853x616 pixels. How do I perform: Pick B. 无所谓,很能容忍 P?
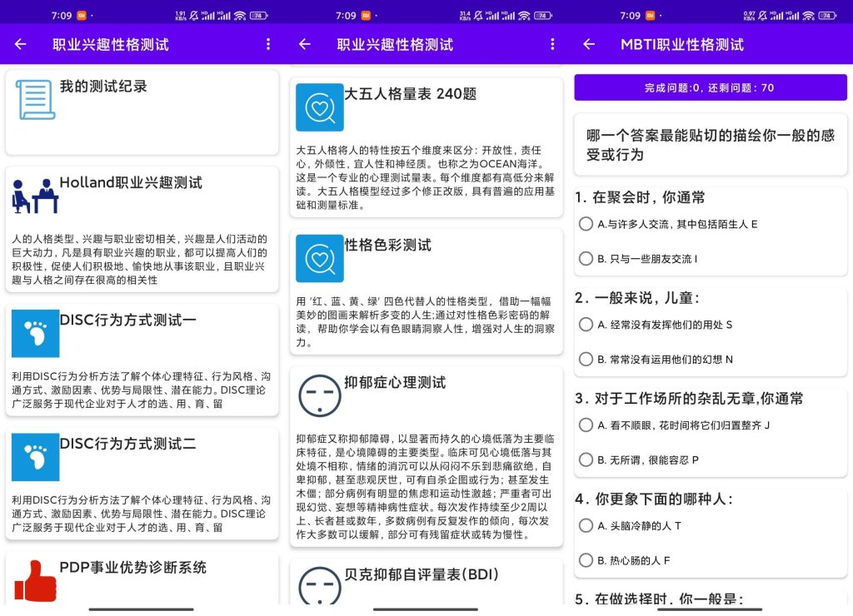[x=639, y=460]
